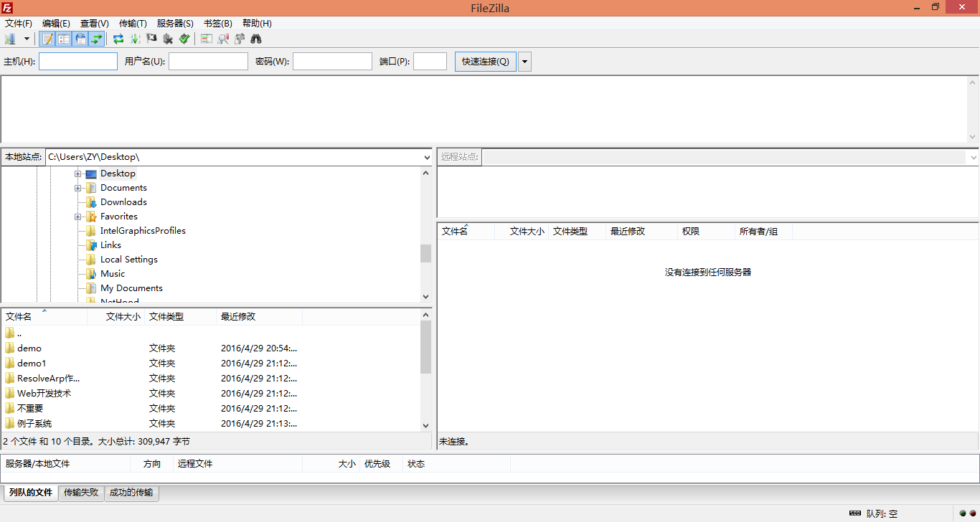The height and width of the screenshot is (522, 980).
Task: Switch to the 成功的传输 tab
Action: (x=132, y=493)
